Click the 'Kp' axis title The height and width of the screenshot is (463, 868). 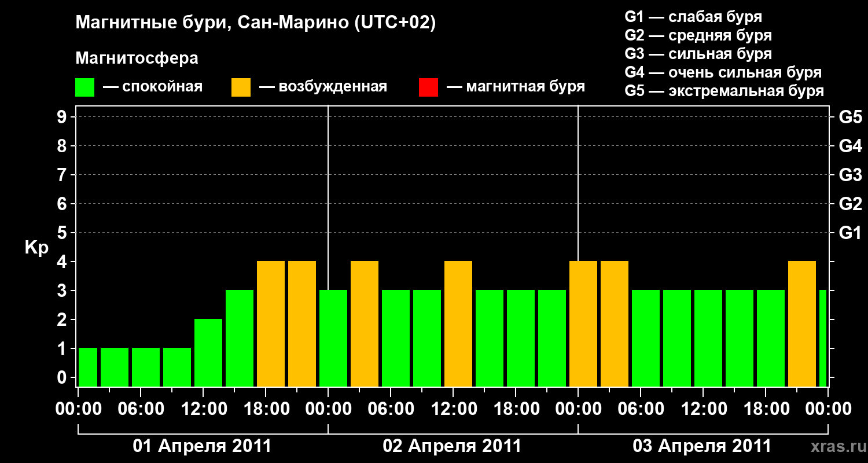36,248
